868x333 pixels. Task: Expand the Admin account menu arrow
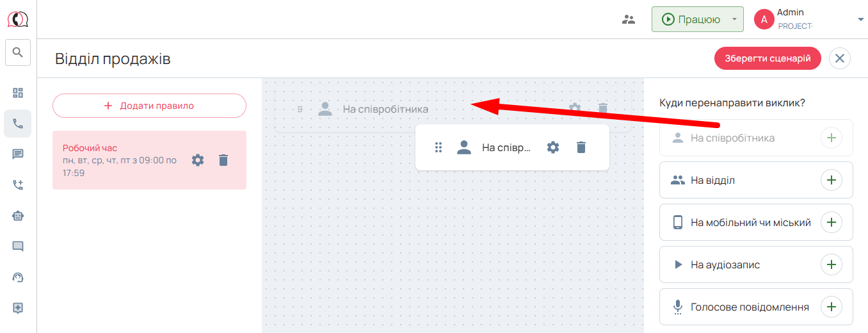pos(860,20)
